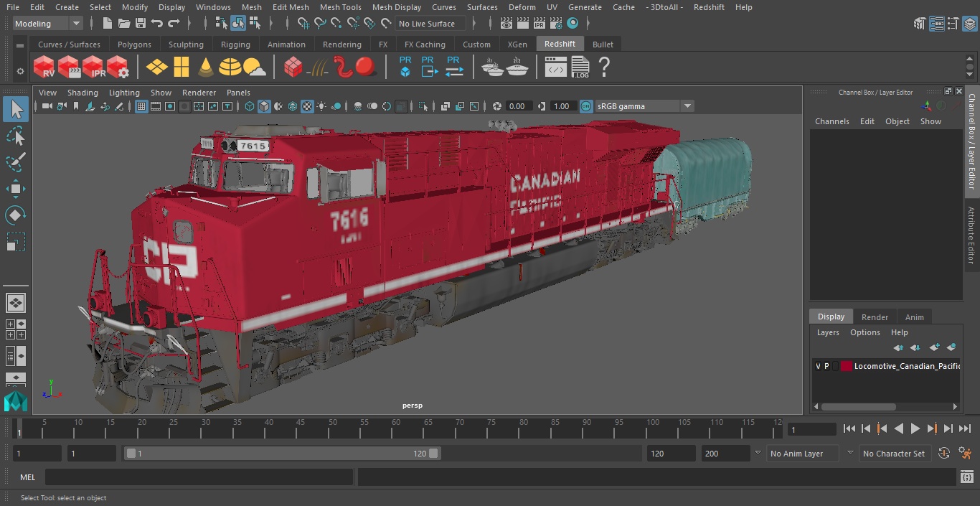This screenshot has width=980, height=506.
Task: Open the Modeling menu set dropdown
Action: [x=48, y=24]
